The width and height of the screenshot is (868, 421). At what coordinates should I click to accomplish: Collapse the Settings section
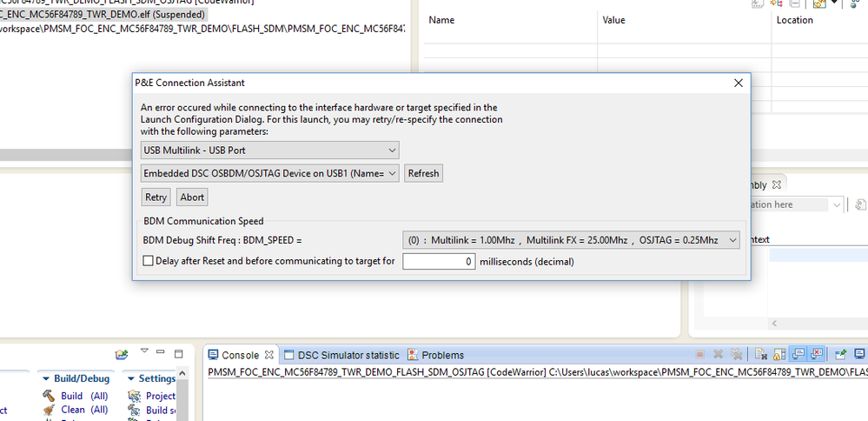(x=132, y=379)
